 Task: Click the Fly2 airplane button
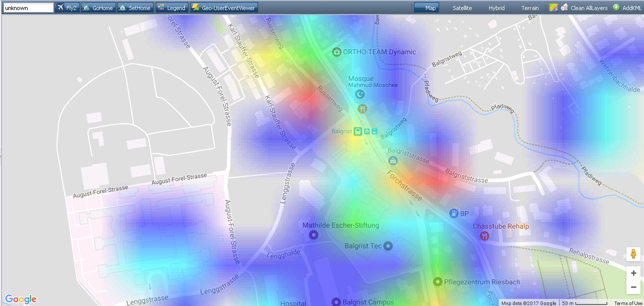coord(67,8)
